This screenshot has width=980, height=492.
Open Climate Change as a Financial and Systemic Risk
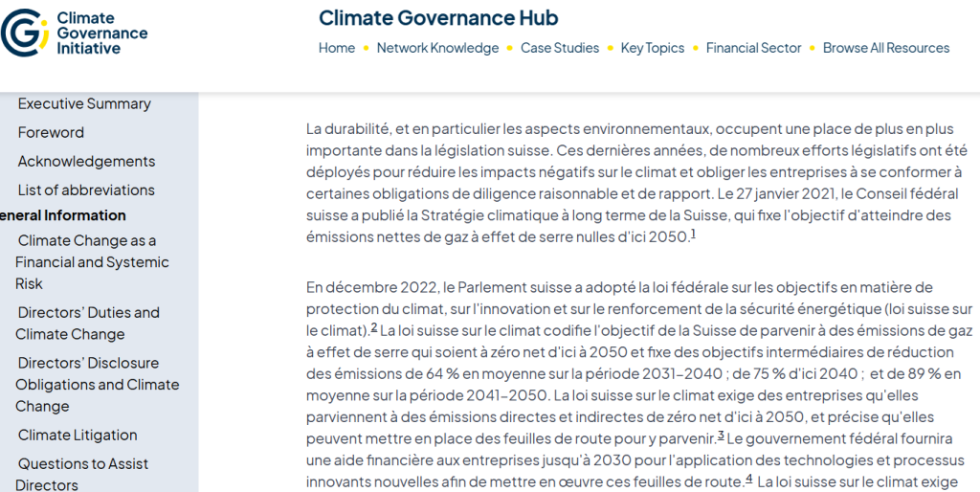92,262
